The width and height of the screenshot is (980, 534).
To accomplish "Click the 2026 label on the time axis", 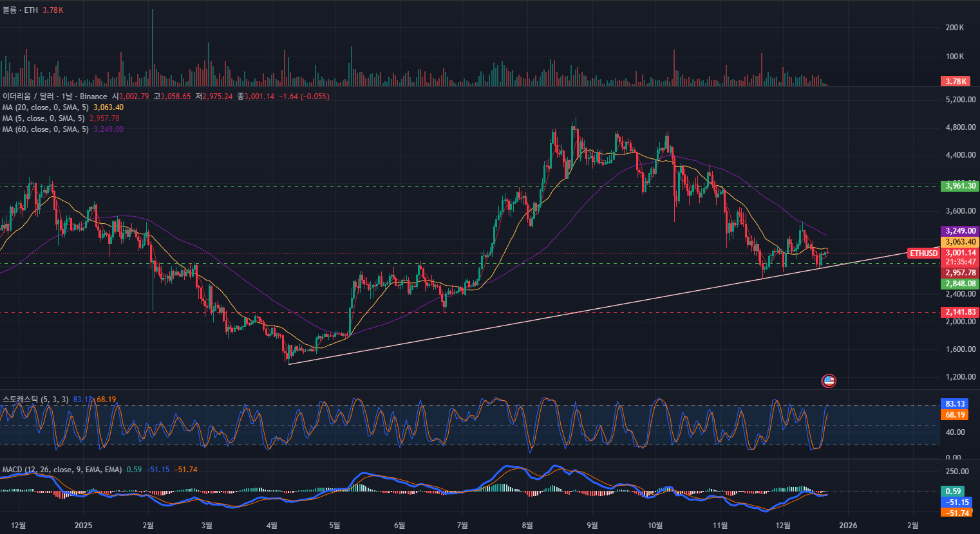I will click(x=848, y=526).
